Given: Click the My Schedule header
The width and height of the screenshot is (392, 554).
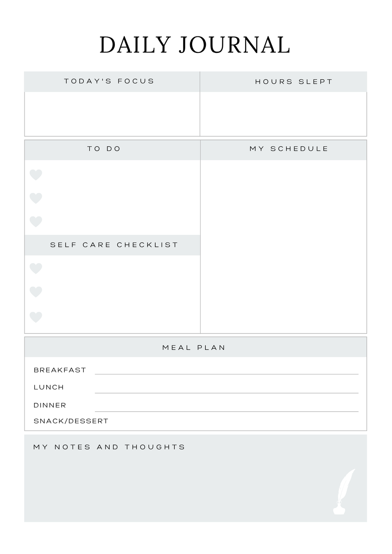Looking at the screenshot, I should (289, 149).
